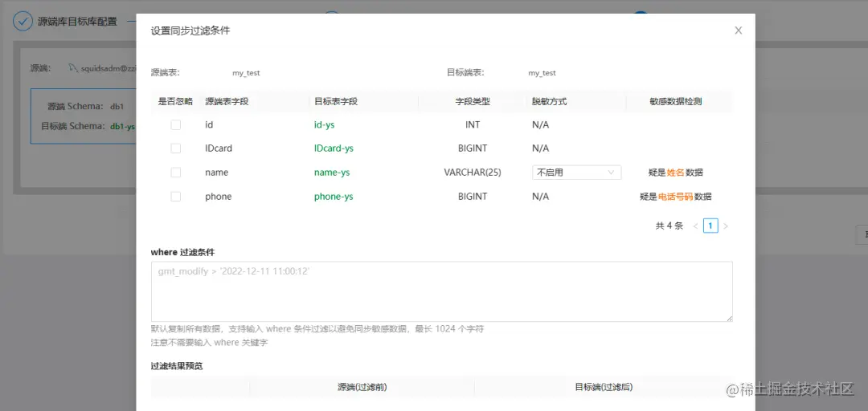Image resolution: width=868 pixels, height=411 pixels.
Task: Click the source table name my_test
Action: [247, 73]
